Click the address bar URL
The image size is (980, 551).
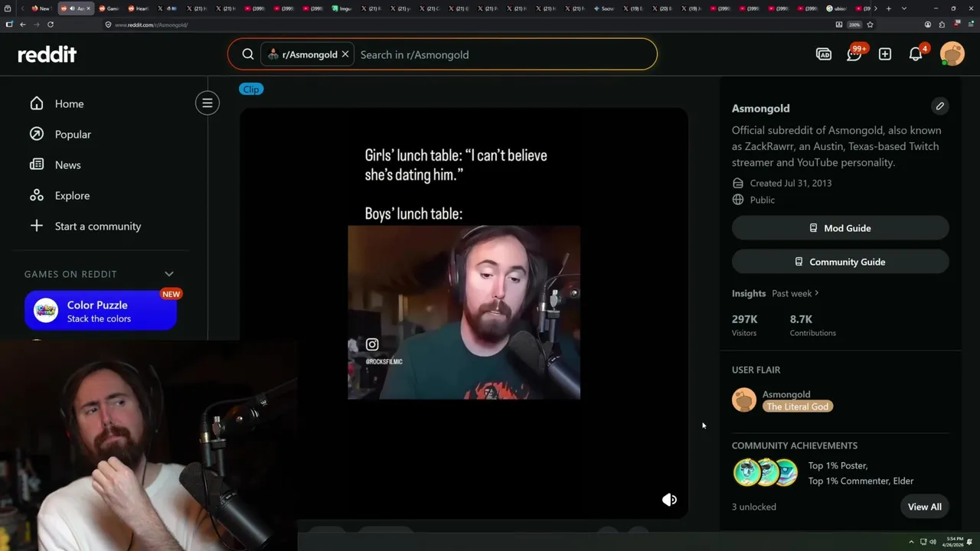(152, 24)
